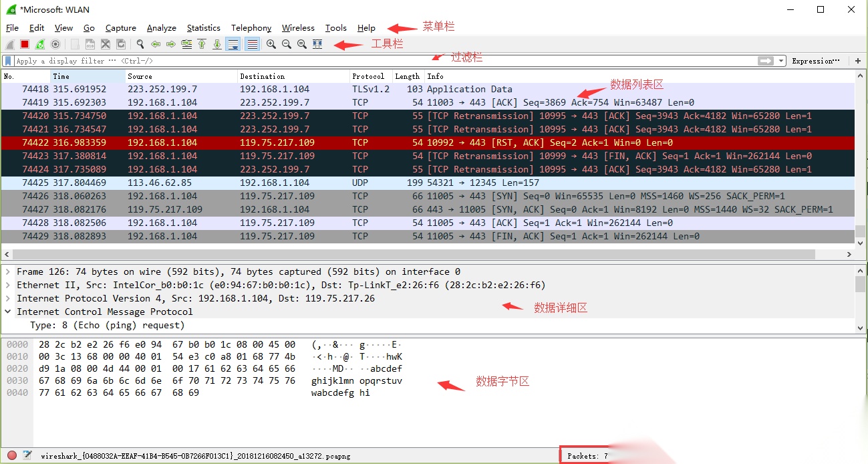The width and height of the screenshot is (868, 464).
Task: Select last listed packet 74429
Action: (x=428, y=236)
